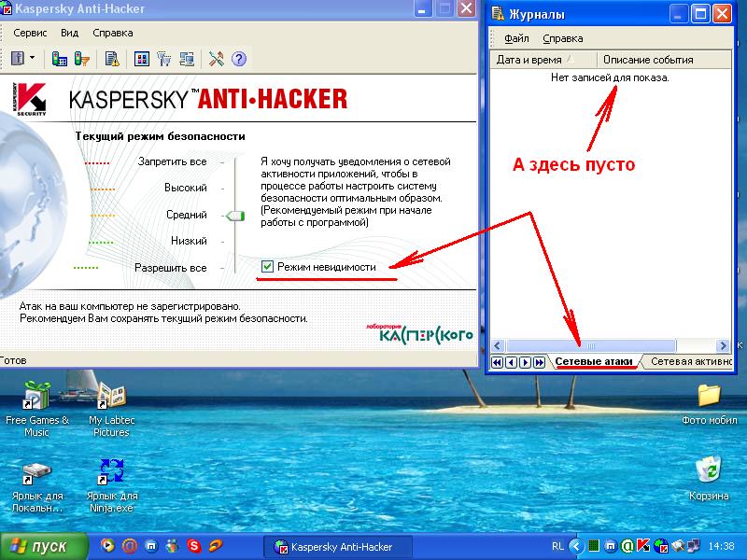
Task: Open the Сервис menu
Action: tap(31, 33)
